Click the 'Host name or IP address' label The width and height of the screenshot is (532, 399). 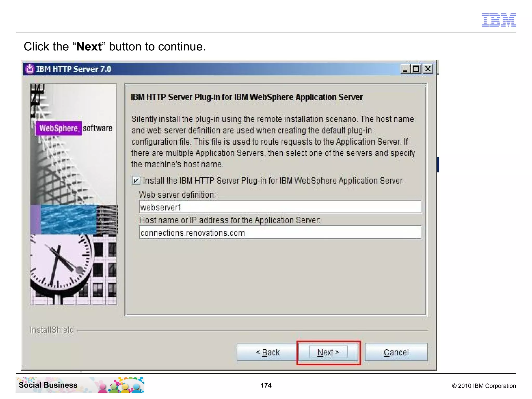(230, 220)
